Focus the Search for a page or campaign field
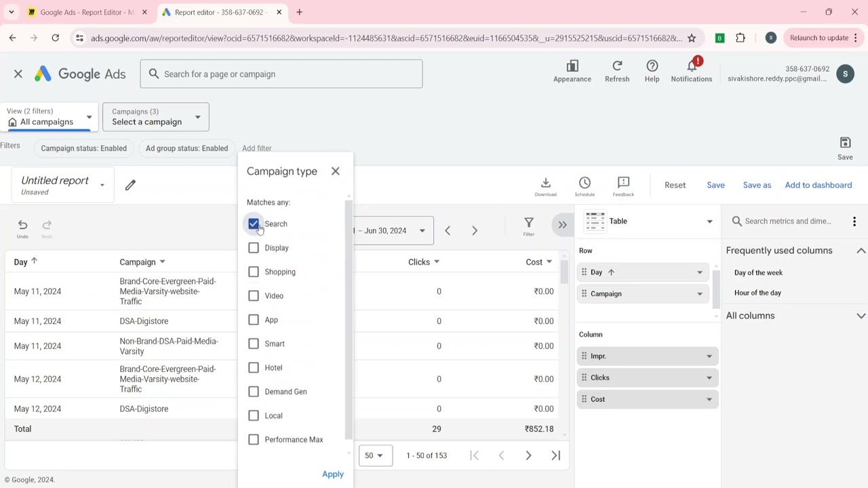Viewport: 868px width, 488px height. [281, 74]
